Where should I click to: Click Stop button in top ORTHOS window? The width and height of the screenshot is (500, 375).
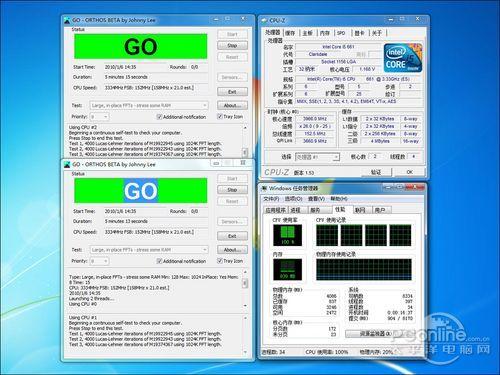232,45
